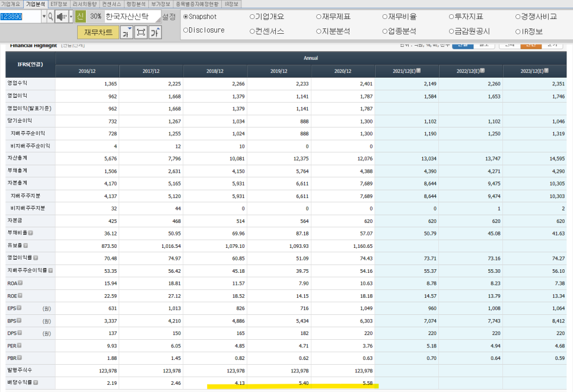
Task: Click the 당기순이익 row label
Action: 20,120
